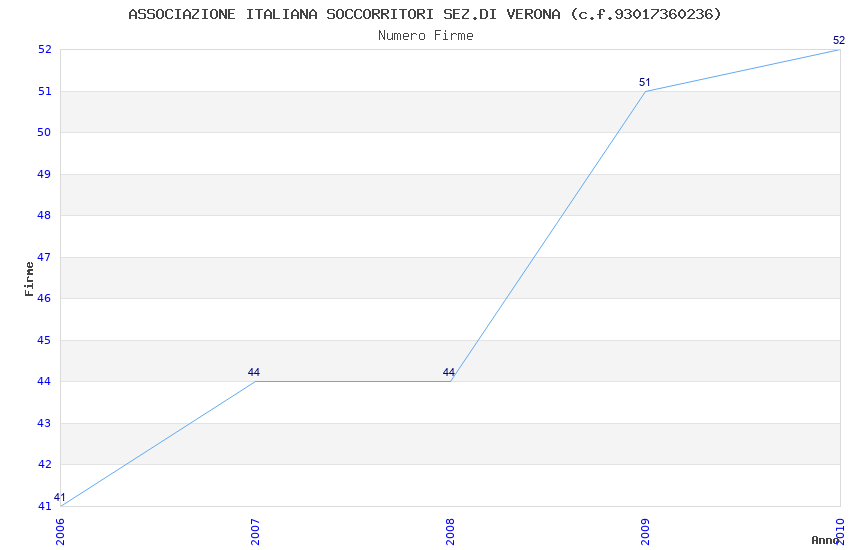Click the subtitle Numero Firme
This screenshot has height=550, width=850.
426,36
